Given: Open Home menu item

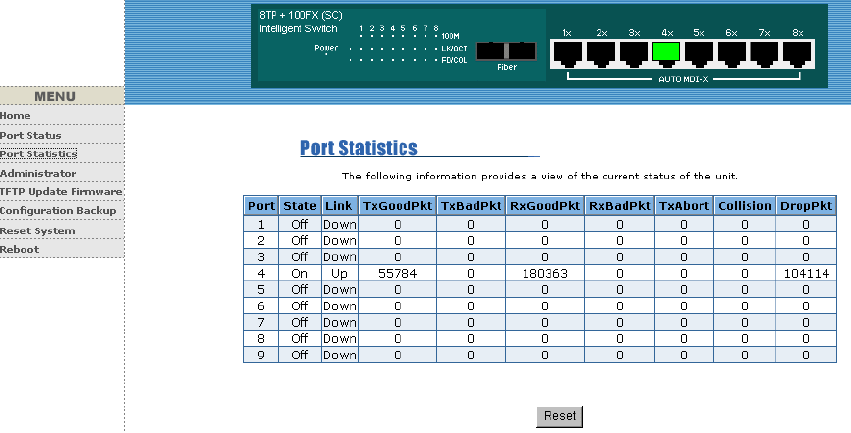Looking at the screenshot, I should tap(15, 116).
